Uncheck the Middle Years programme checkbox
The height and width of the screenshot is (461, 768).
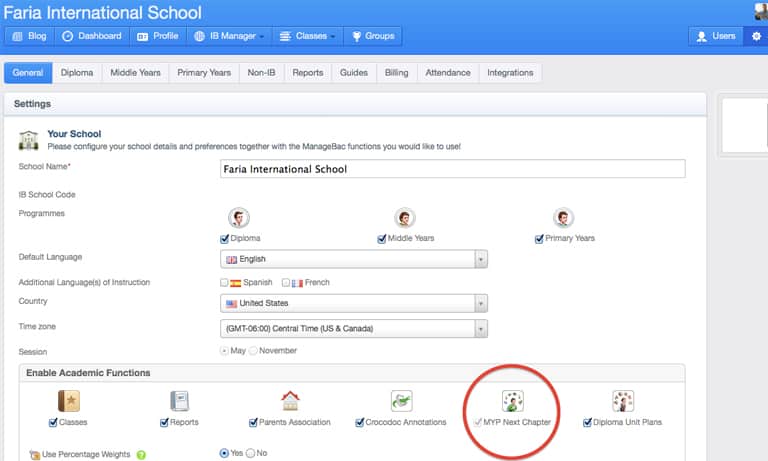click(x=382, y=239)
